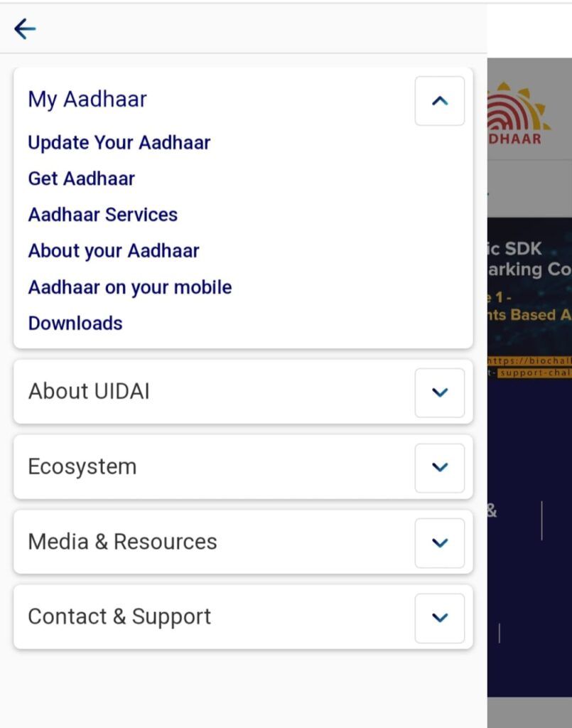The width and height of the screenshot is (572, 728).
Task: Expand the Ecosystem chevron
Action: pyautogui.click(x=439, y=468)
